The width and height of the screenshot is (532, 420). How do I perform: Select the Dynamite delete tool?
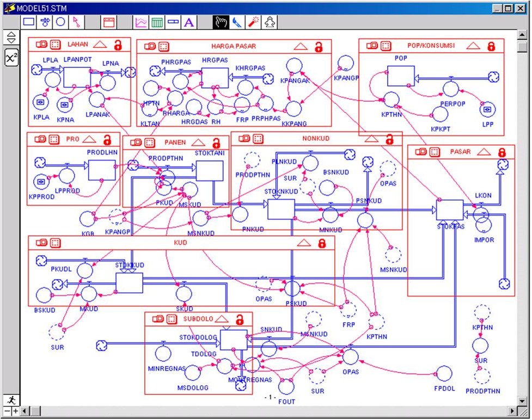[253, 22]
